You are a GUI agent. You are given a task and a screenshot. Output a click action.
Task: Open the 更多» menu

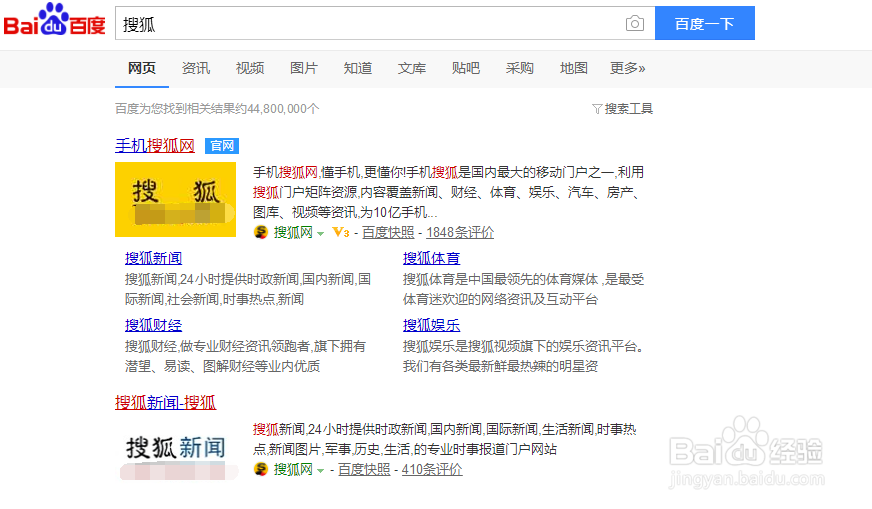(627, 68)
